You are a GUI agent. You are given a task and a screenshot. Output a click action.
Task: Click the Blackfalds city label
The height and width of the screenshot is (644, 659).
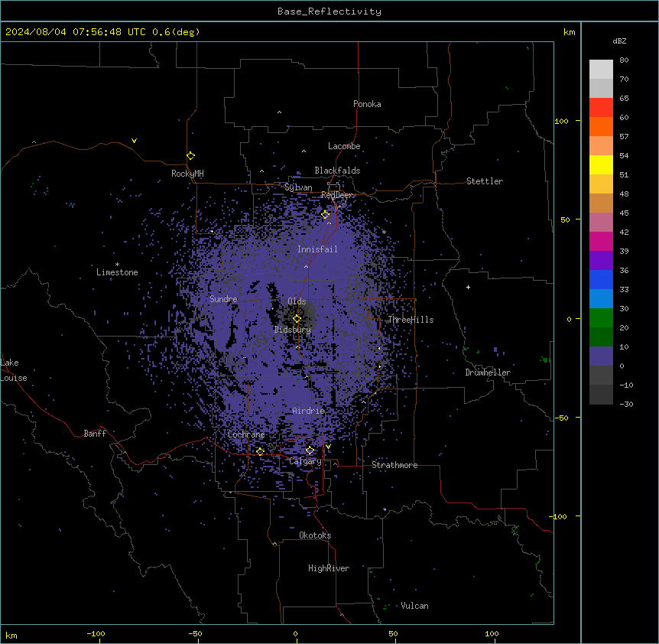(x=337, y=171)
